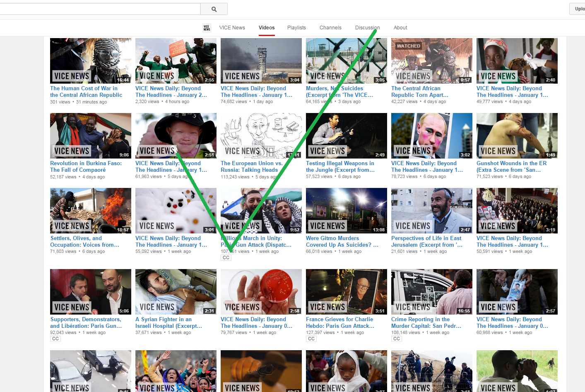Image resolution: width=585 pixels, height=392 pixels.
Task: Click the search magnifier button
Action: [214, 9]
